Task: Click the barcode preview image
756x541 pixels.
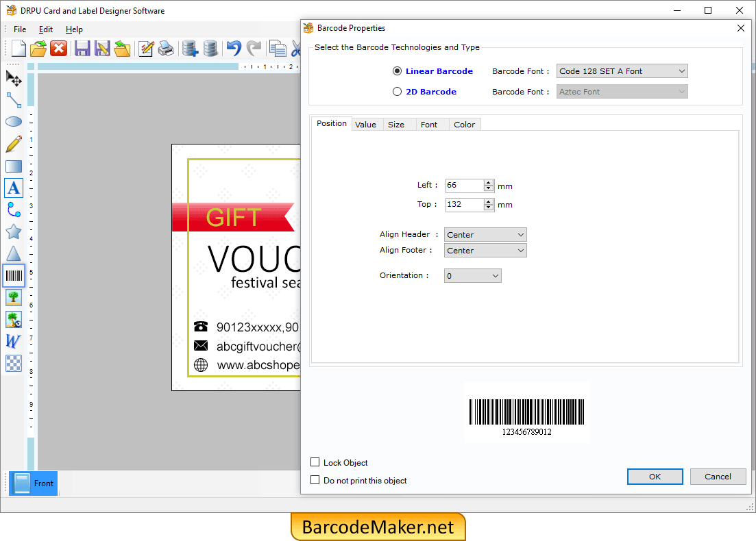Action: tap(526, 412)
